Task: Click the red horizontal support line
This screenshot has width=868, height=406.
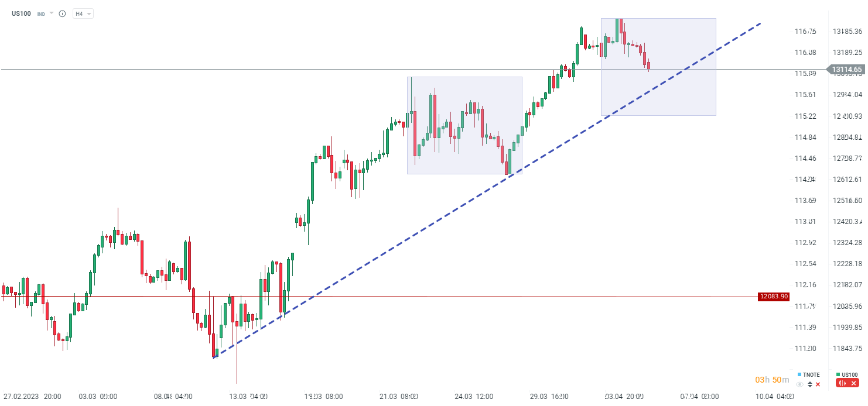Action: point(527,297)
